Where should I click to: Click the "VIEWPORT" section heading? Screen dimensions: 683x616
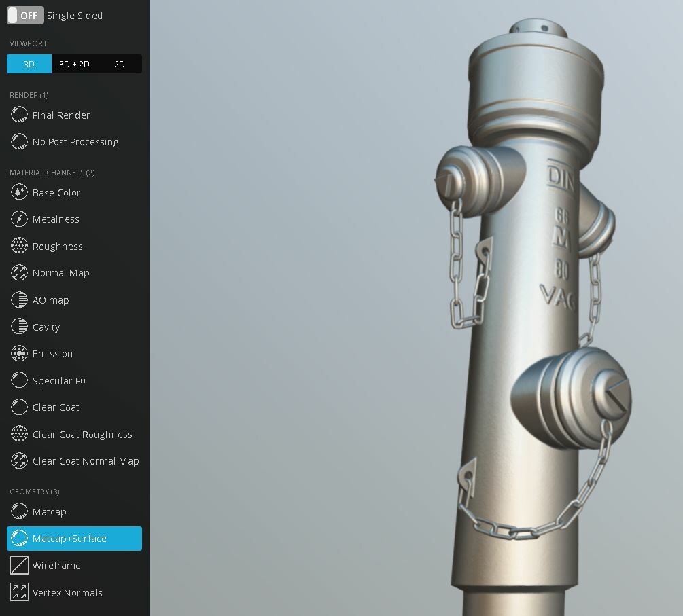(29, 43)
